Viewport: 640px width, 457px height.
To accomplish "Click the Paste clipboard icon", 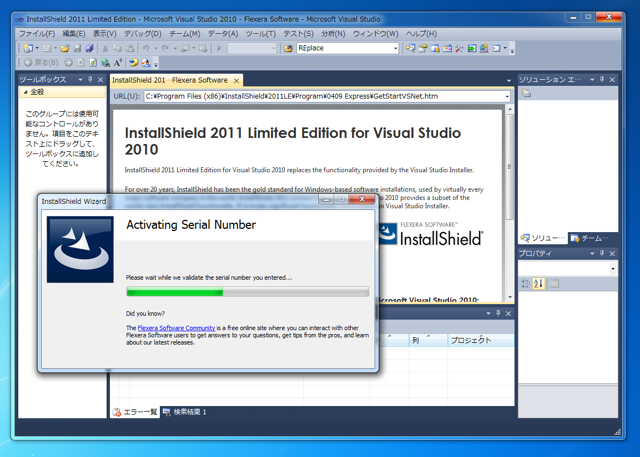I will [x=130, y=49].
